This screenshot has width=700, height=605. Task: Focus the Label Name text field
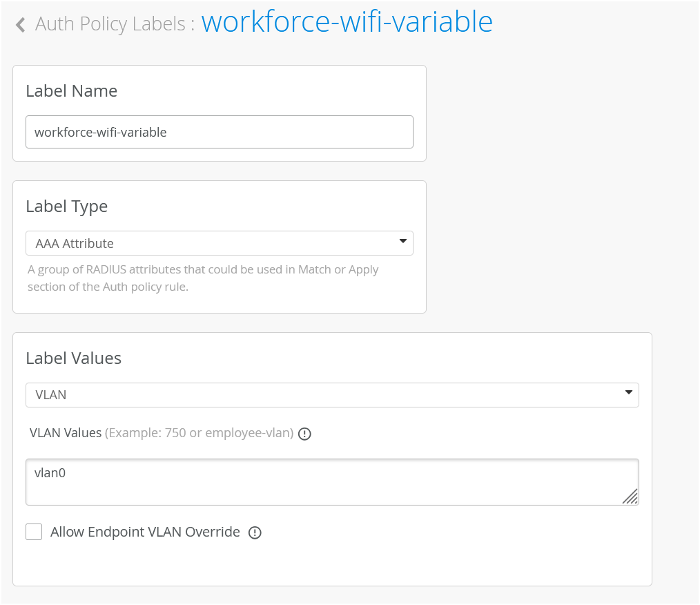point(219,132)
